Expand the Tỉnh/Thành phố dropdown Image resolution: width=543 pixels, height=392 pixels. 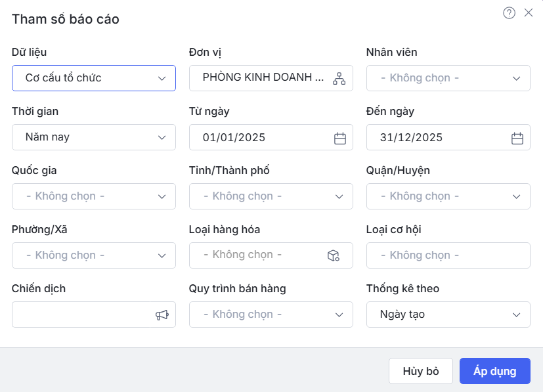point(271,196)
